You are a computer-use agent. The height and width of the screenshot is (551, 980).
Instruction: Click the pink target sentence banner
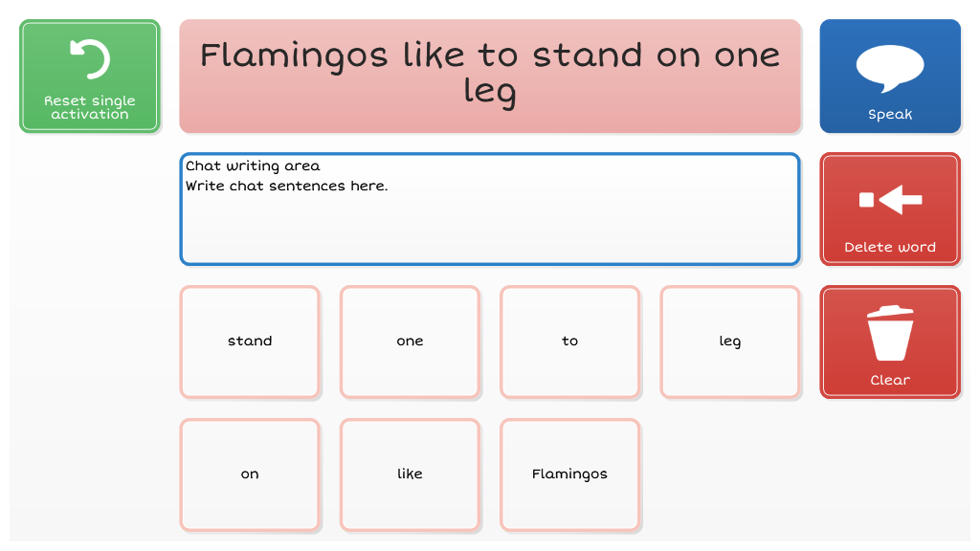(x=490, y=76)
